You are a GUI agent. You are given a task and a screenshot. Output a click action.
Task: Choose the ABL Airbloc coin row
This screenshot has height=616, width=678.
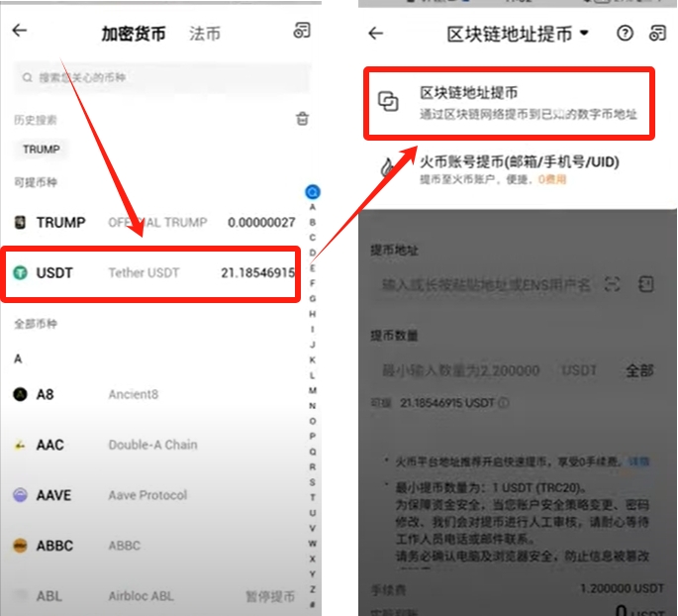point(154,596)
